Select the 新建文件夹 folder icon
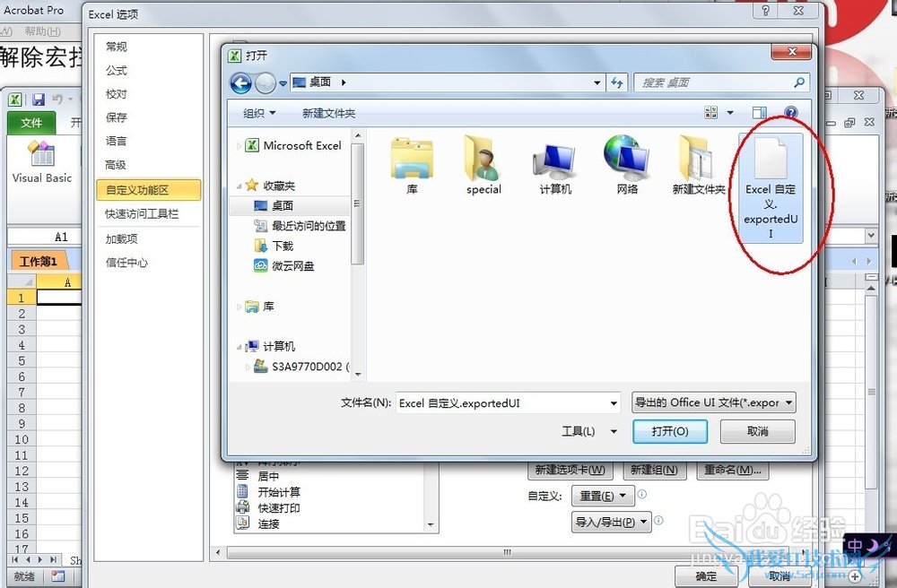897x588 pixels. (699, 166)
